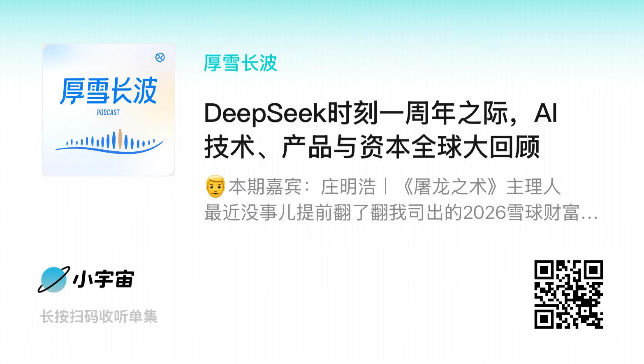Click the orange bar in the cover waveform
This screenshot has height=364, width=644.
[x=120, y=139]
